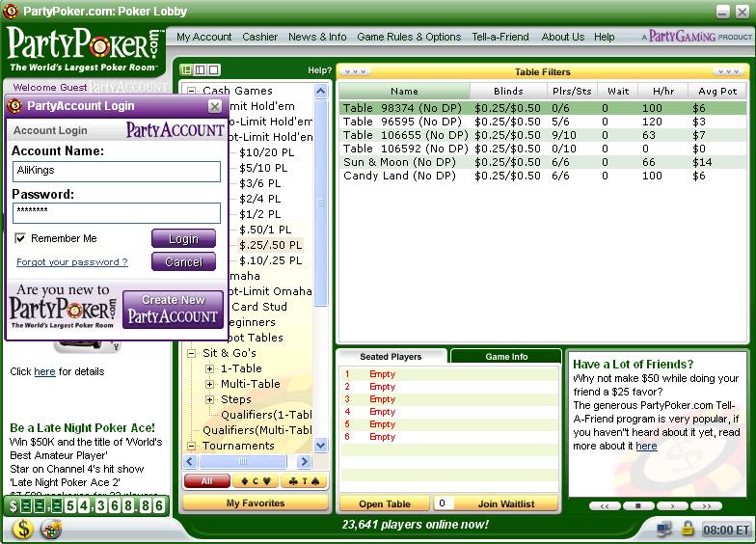Click the gold dollar cashier icon
756x544 pixels.
[x=22, y=529]
